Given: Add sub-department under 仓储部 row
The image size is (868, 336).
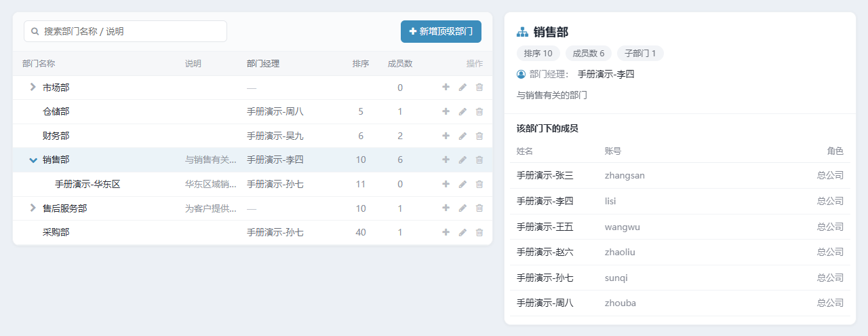Looking at the screenshot, I should pyautogui.click(x=446, y=111).
